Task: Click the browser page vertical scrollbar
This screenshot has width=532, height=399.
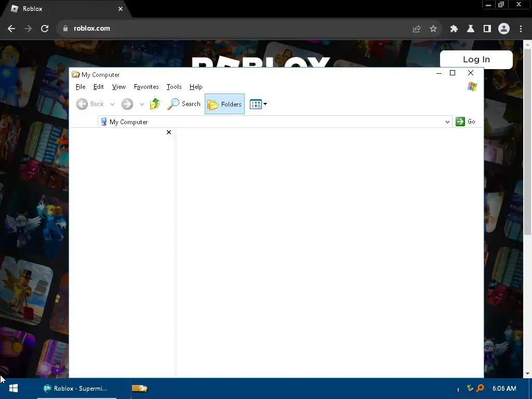Action: tap(527, 141)
